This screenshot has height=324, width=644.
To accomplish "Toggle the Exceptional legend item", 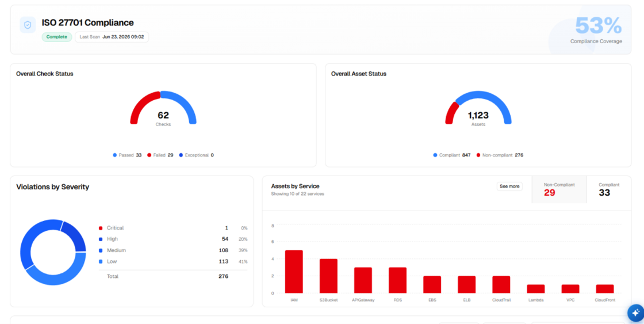I will pos(196,155).
